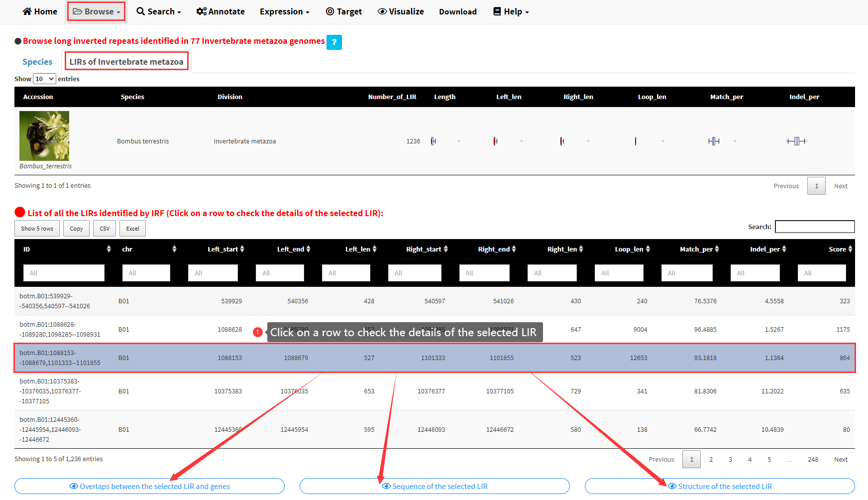The height and width of the screenshot is (500, 868).
Task: Click sort arrows on ID column
Action: [108, 249]
